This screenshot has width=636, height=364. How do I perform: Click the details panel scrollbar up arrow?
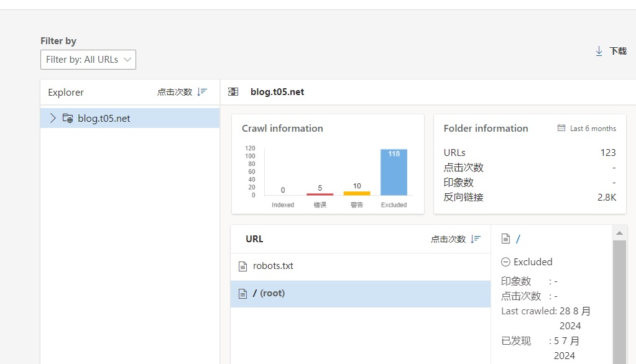click(619, 233)
